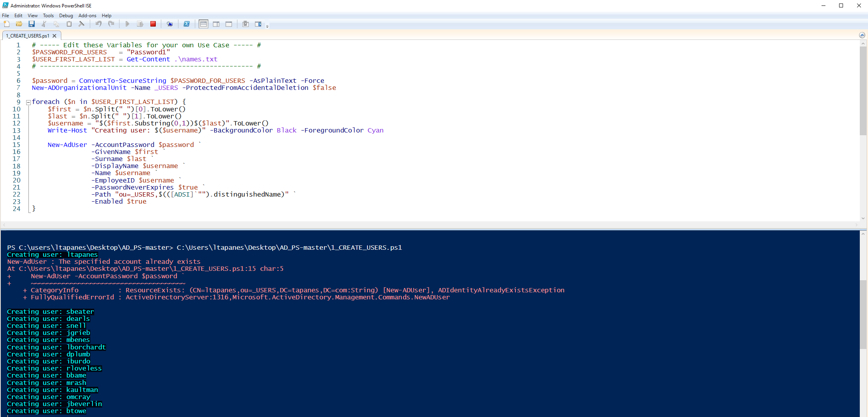Click the red Stop Operation button

click(153, 24)
